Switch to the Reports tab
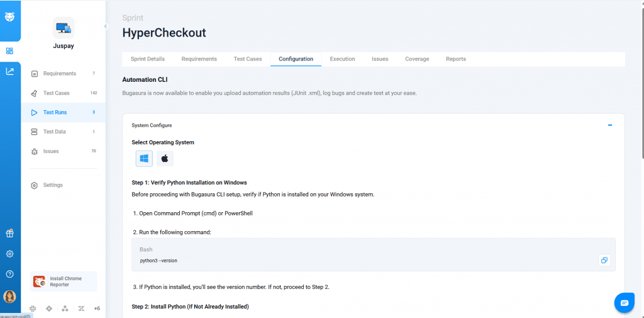Screen dimensions: 644x318 456,59
